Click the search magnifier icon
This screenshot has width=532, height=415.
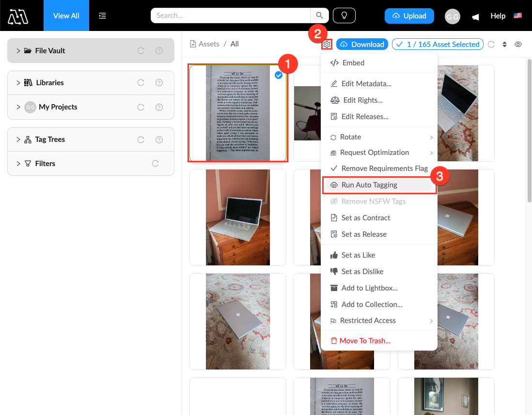click(319, 15)
